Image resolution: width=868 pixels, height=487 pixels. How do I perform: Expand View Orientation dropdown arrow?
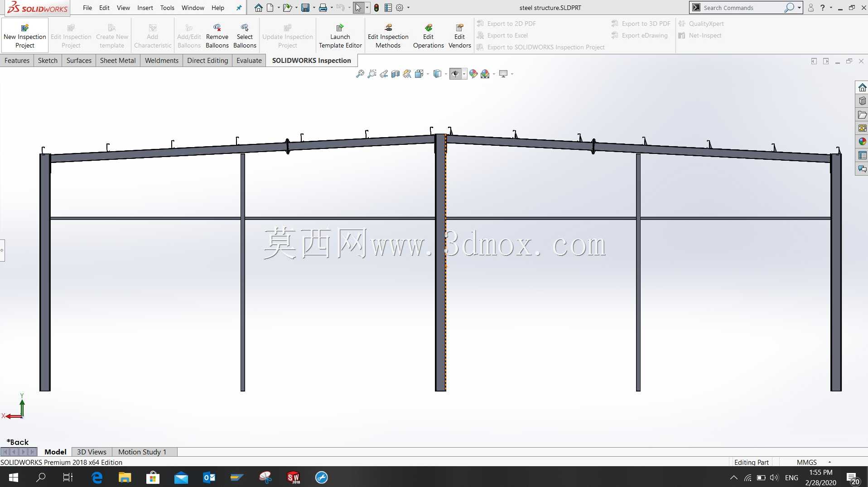pos(428,74)
